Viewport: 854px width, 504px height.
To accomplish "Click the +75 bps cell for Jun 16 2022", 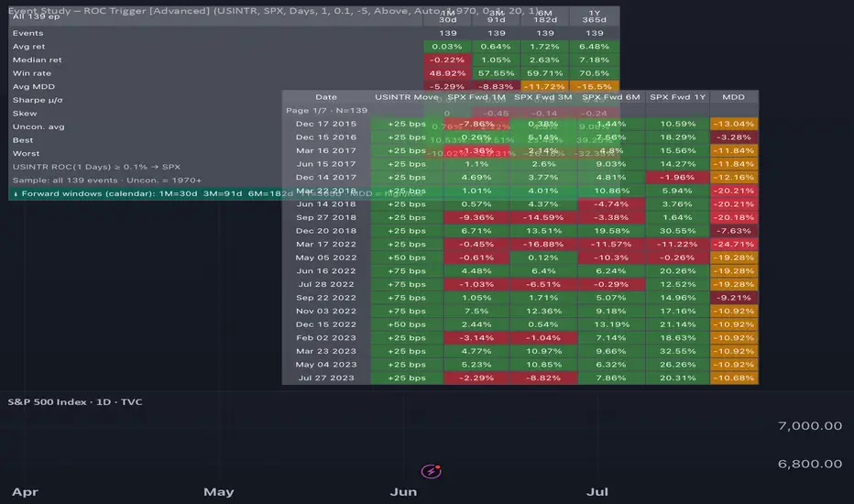I will tap(406, 271).
